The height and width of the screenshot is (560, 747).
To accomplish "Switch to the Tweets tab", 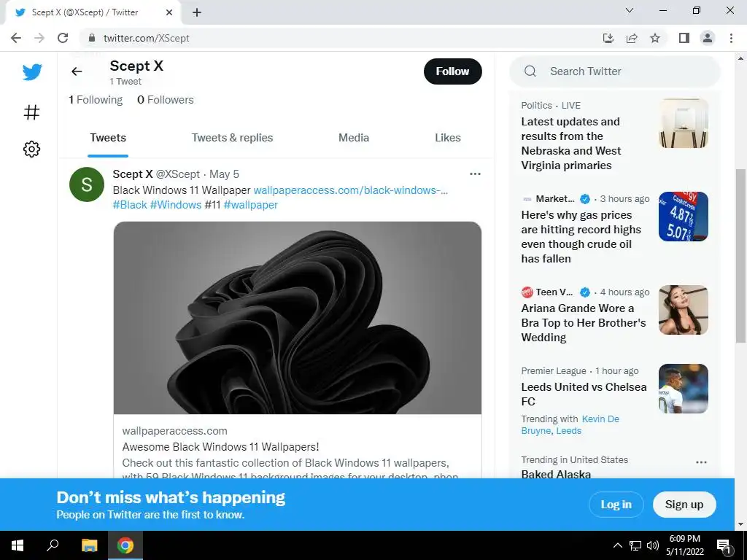I will point(108,138).
